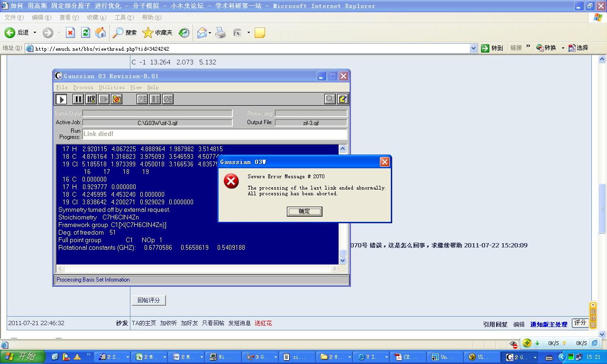This screenshot has height=364, width=607.
Task: Open IE 工具 (Tools) menu
Action: click(124, 18)
